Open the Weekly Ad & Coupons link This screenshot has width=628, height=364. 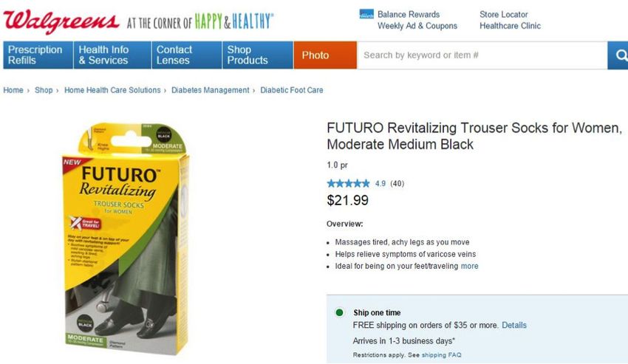point(417,26)
